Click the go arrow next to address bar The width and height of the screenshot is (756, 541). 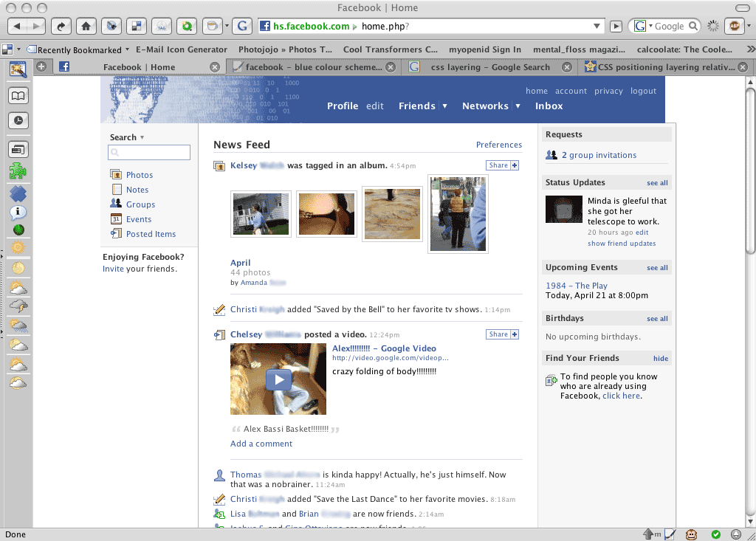[x=616, y=27]
